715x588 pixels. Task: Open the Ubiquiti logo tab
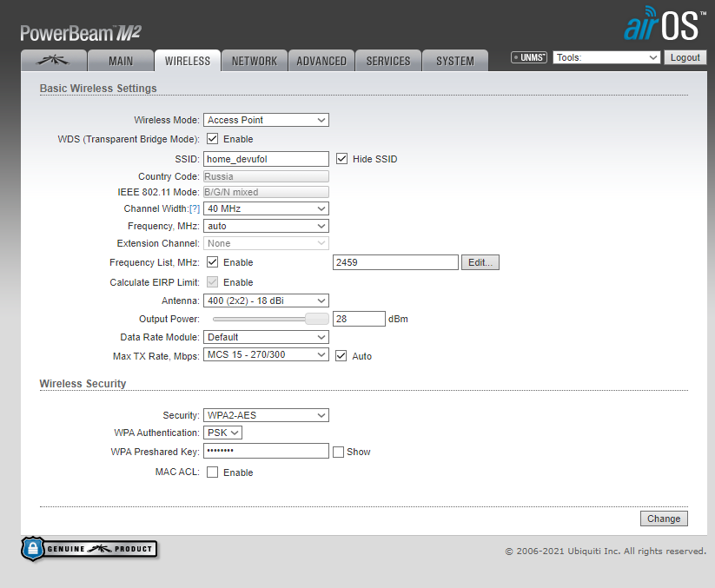pos(54,61)
